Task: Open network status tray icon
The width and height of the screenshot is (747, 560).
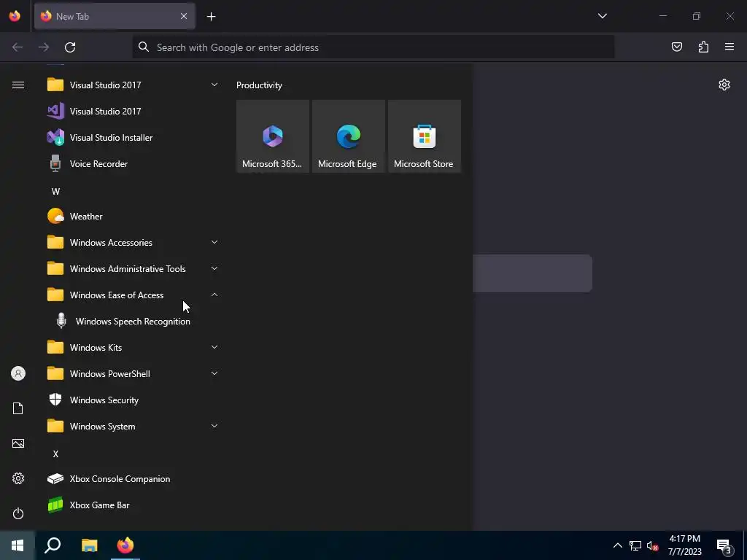Action: point(635,545)
